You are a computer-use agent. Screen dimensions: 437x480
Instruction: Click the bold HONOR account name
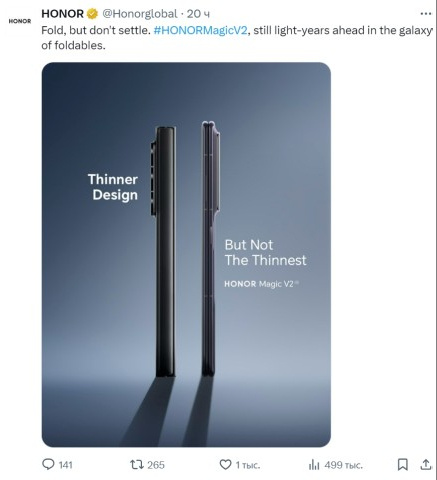(x=62, y=14)
